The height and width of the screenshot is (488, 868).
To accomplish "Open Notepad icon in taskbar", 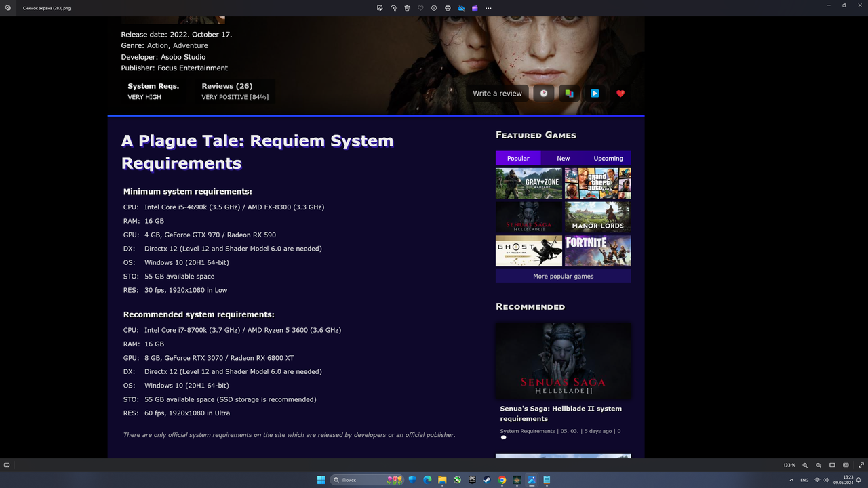I will (x=547, y=480).
